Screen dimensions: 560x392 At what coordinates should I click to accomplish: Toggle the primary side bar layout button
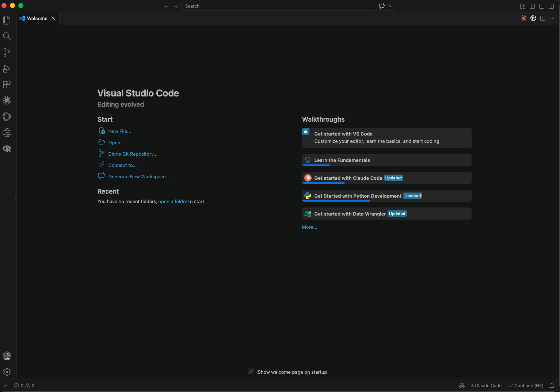click(532, 6)
